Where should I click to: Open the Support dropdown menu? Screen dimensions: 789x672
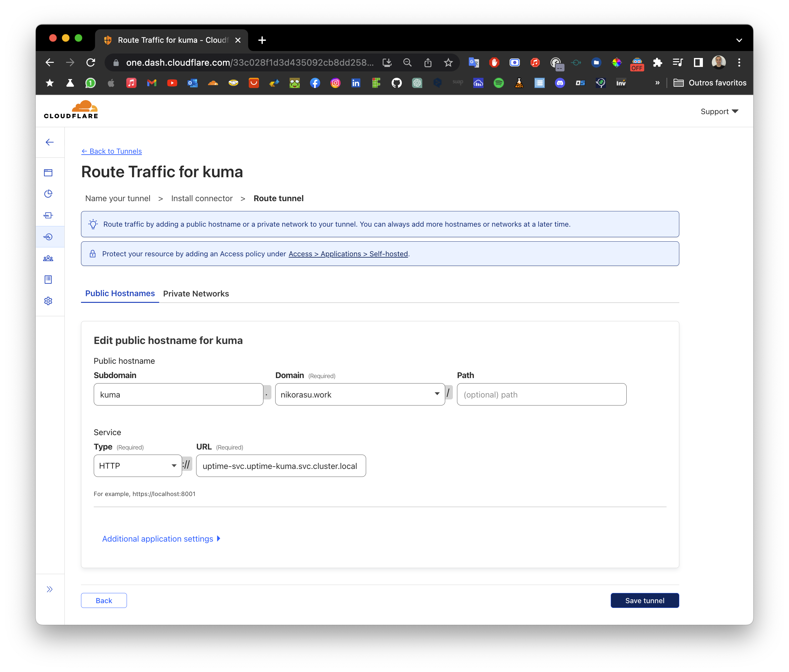pyautogui.click(x=719, y=112)
